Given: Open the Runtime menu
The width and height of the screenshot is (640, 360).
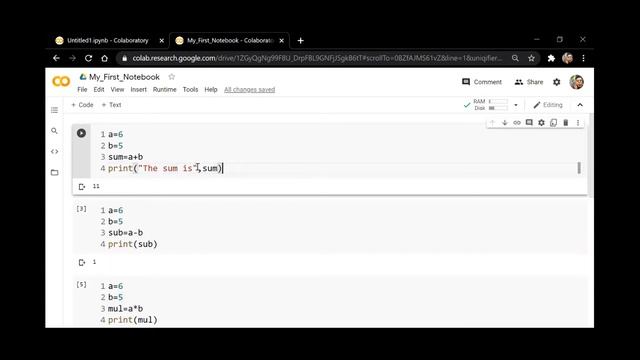Looking at the screenshot, I should click(164, 89).
